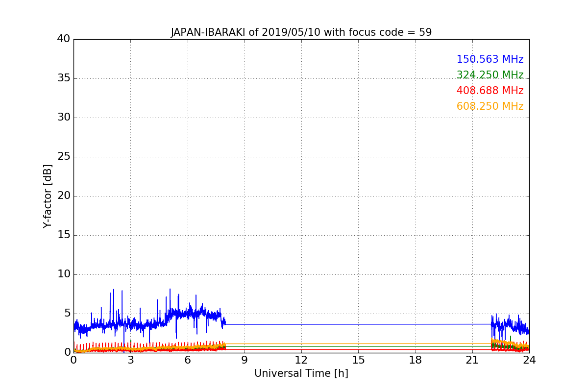This screenshot has width=588, height=392.
Task: Click the x-axis tick label 9
Action: [245, 360]
